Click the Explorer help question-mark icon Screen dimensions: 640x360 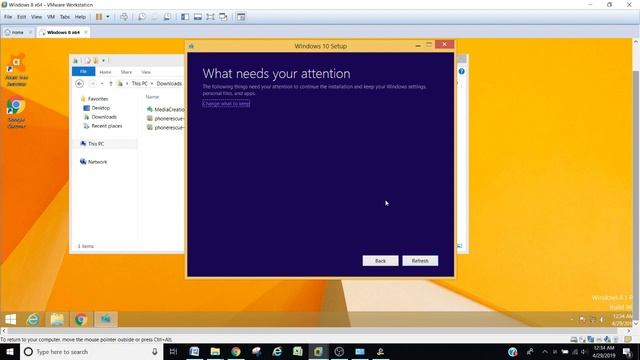click(461, 71)
